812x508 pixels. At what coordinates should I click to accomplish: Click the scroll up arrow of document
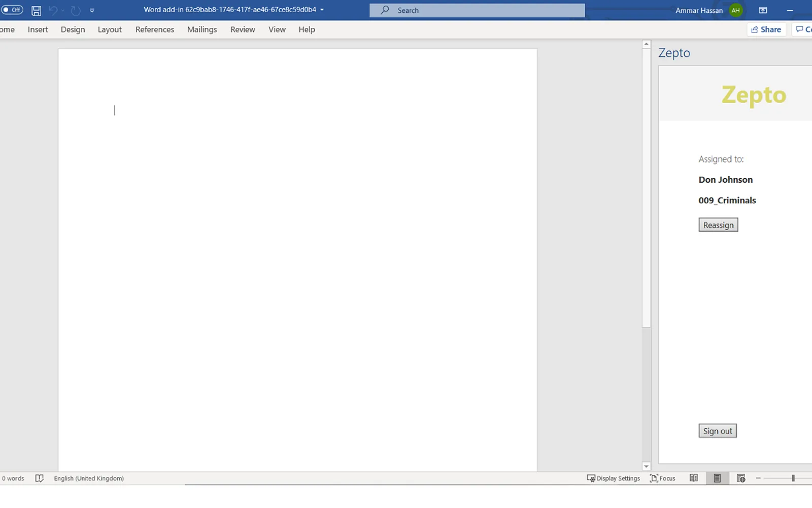pyautogui.click(x=646, y=44)
